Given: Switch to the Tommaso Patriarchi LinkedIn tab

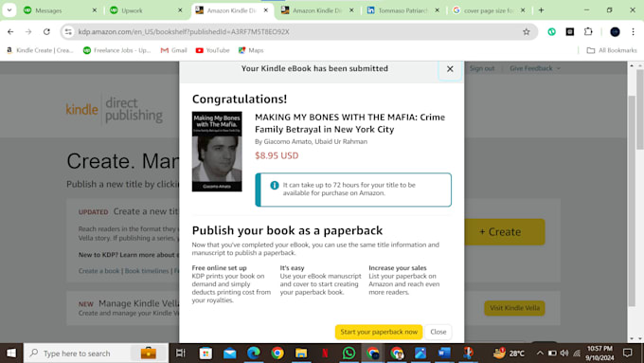Looking at the screenshot, I should coord(402,10).
